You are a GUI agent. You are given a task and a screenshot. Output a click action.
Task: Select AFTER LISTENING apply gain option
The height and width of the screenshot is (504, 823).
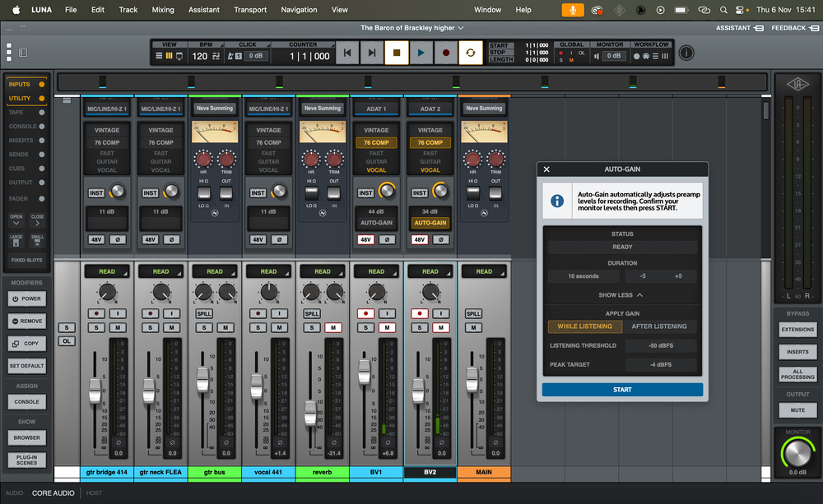(658, 326)
